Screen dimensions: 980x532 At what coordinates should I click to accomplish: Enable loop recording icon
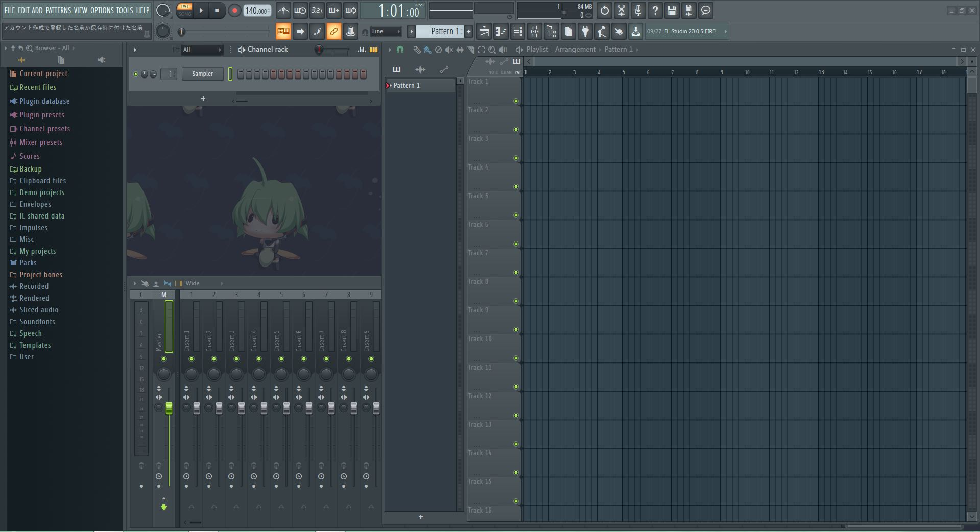[351, 10]
